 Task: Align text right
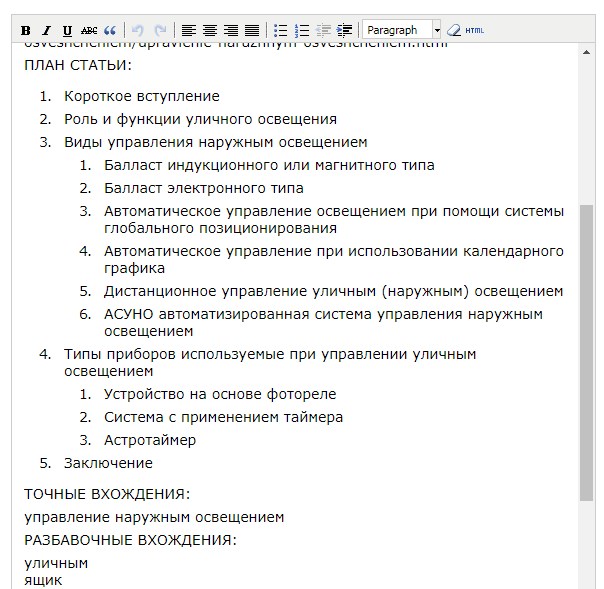231,30
